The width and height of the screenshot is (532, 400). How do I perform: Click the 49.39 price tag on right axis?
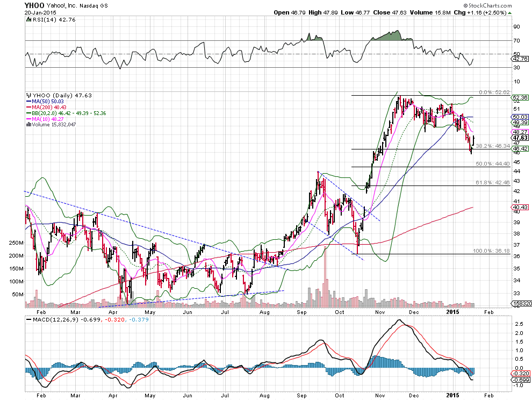point(520,122)
